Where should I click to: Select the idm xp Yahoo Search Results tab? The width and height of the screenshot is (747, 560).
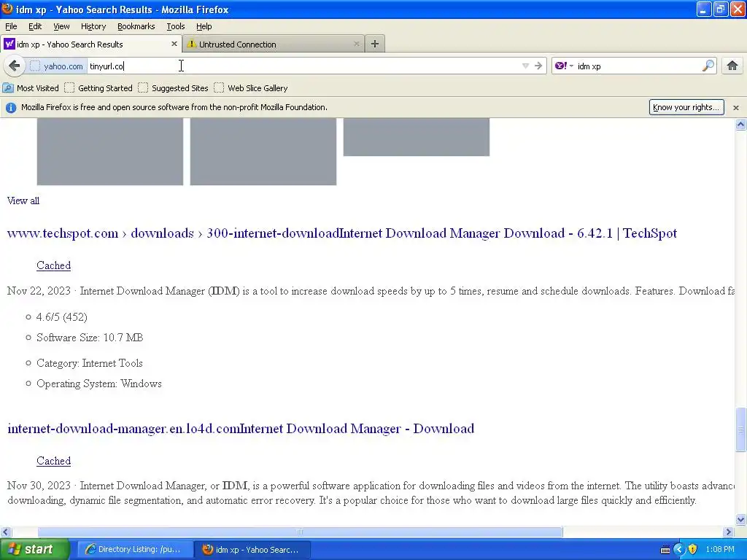[x=91, y=44]
